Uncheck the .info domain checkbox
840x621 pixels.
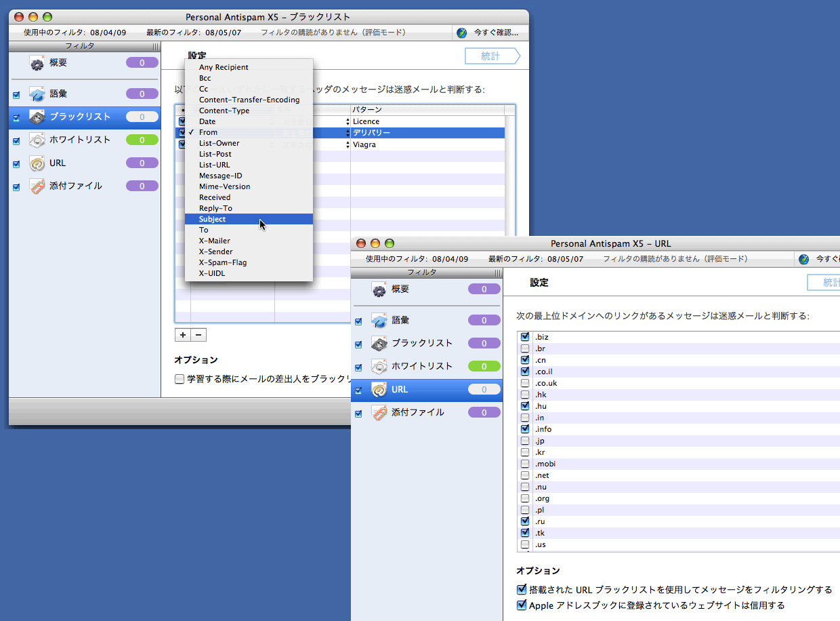point(525,429)
